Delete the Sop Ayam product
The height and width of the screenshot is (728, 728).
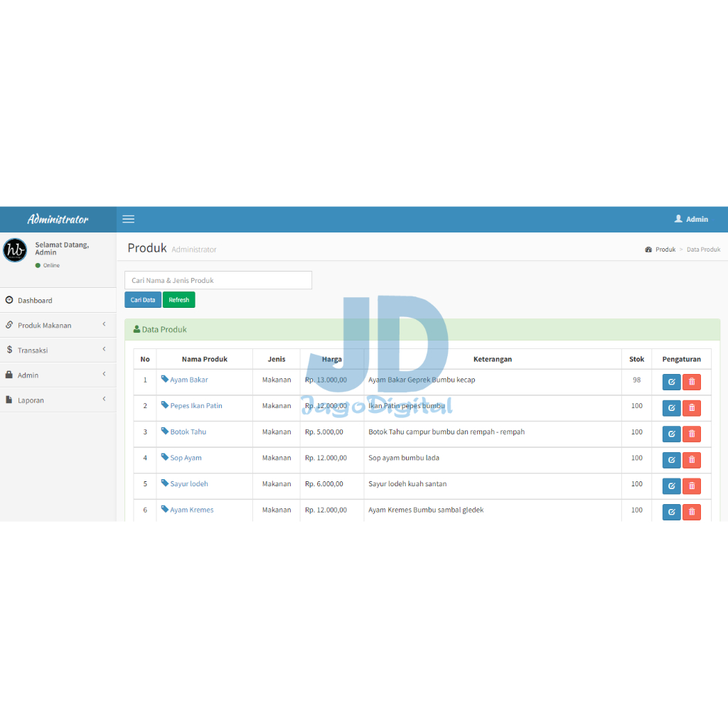click(x=692, y=460)
